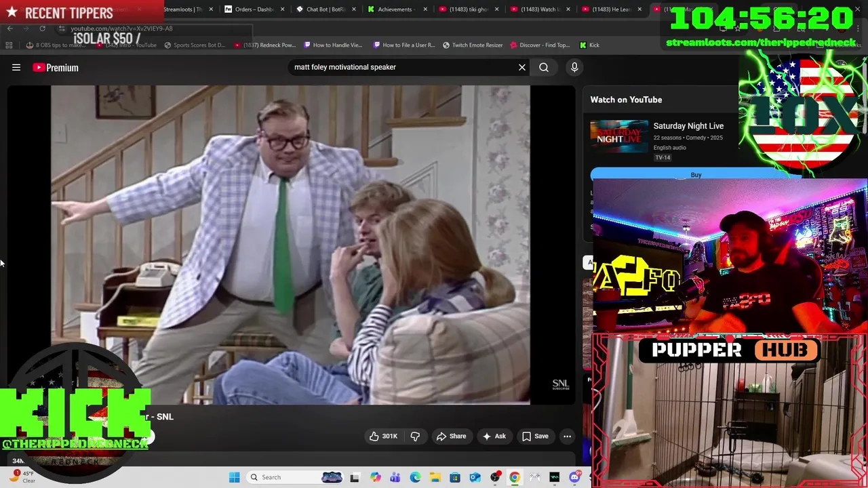Like the video with 301K thumbs-up
This screenshot has height=488, width=868.
pyautogui.click(x=383, y=436)
